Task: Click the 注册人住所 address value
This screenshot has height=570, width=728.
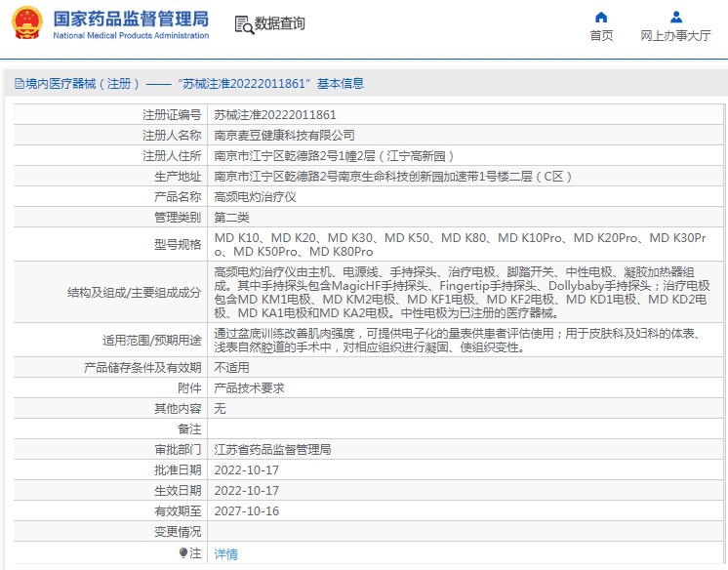Action: tap(334, 156)
